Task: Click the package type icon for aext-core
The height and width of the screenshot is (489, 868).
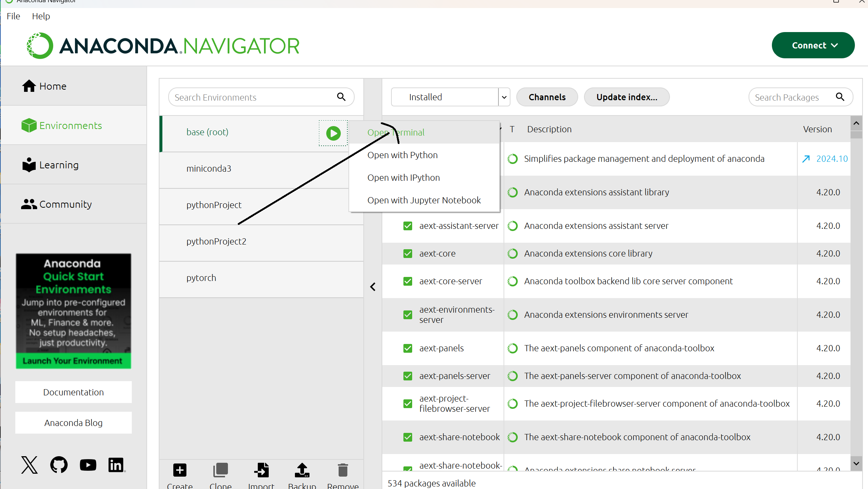Action: click(513, 254)
